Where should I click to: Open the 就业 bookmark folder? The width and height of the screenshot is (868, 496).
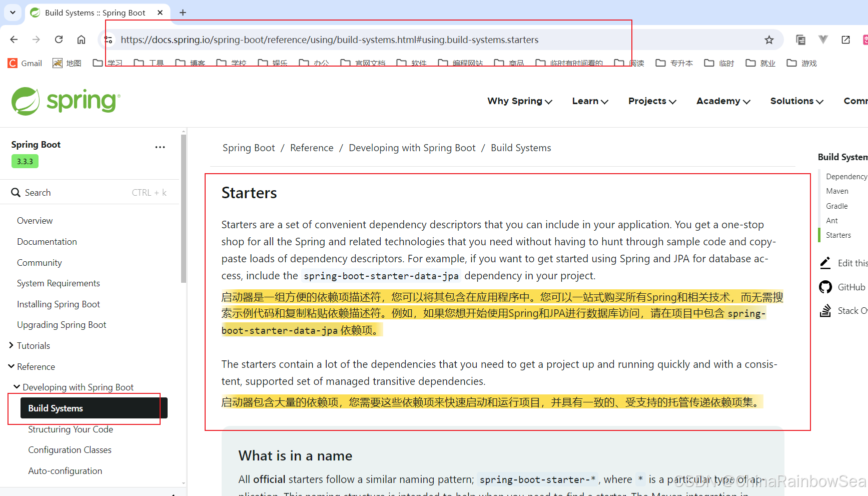pos(760,63)
